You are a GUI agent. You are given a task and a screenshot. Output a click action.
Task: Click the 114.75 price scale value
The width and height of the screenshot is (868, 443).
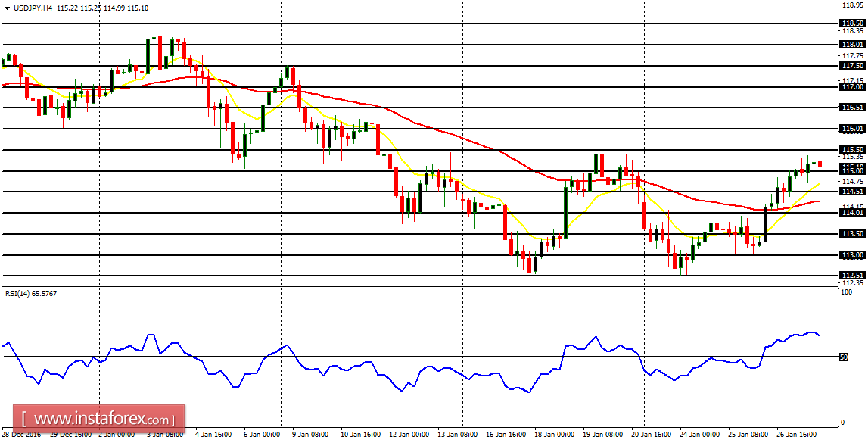click(x=853, y=181)
